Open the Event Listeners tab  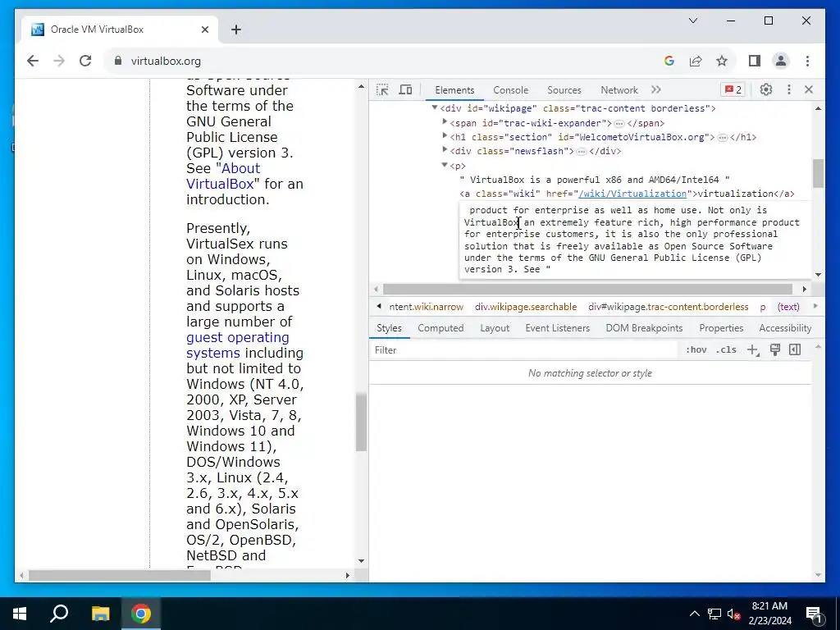coord(557,328)
